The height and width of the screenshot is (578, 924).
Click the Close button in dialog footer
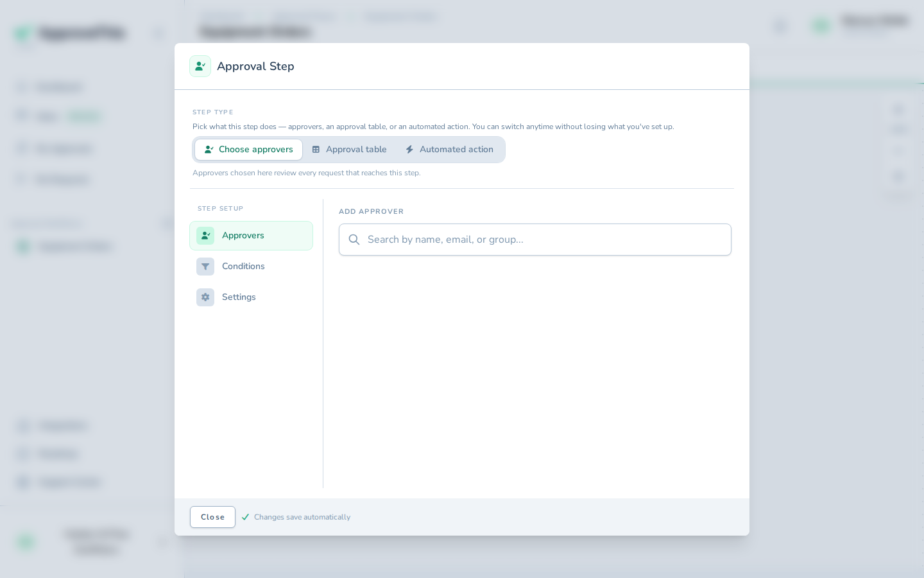pyautogui.click(x=212, y=517)
